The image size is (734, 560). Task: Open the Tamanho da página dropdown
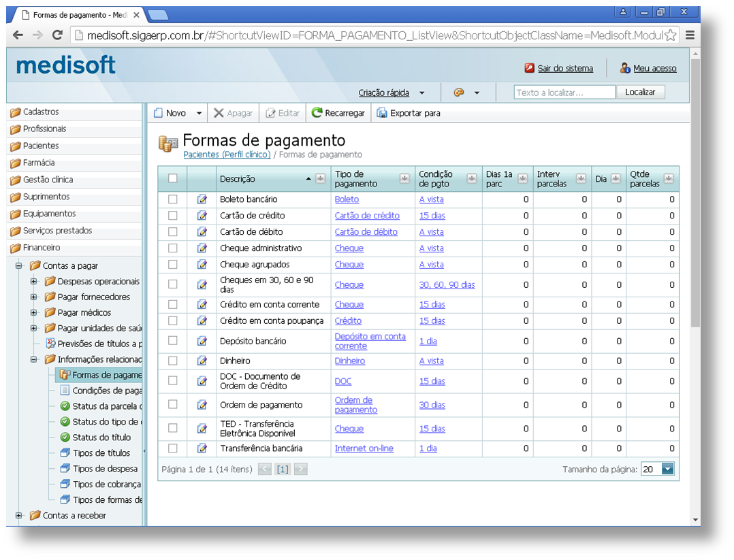[666, 468]
